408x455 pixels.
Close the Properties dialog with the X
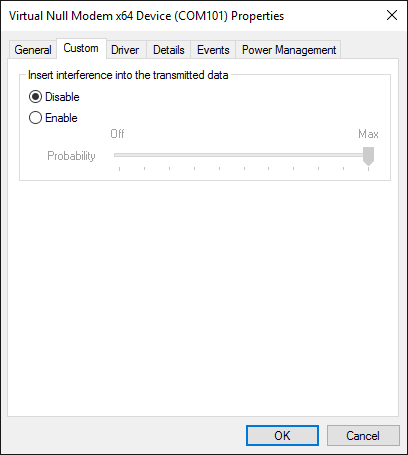tap(392, 15)
